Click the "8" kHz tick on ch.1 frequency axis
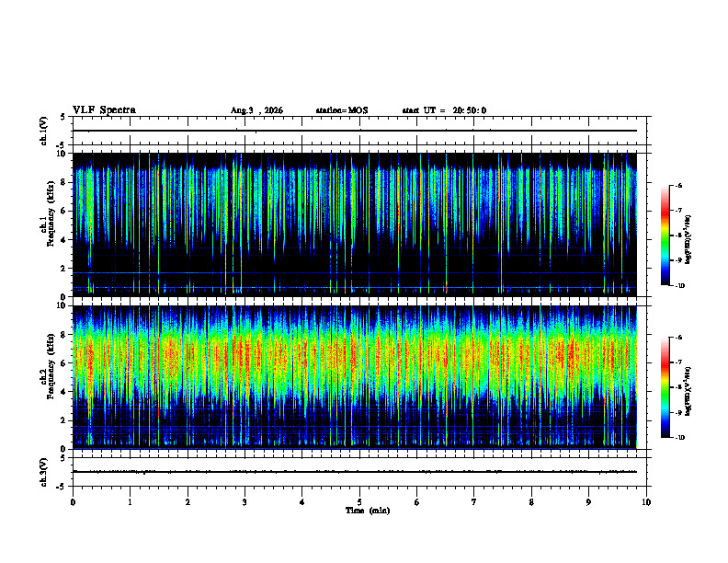Screen dimensions: 728x563 tap(64, 182)
